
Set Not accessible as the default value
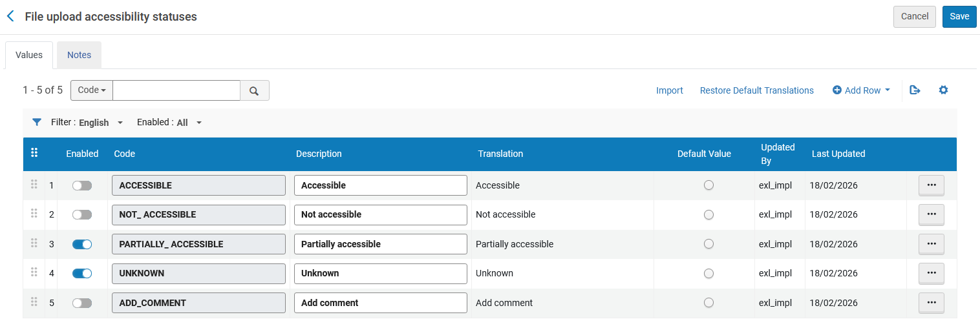(708, 214)
